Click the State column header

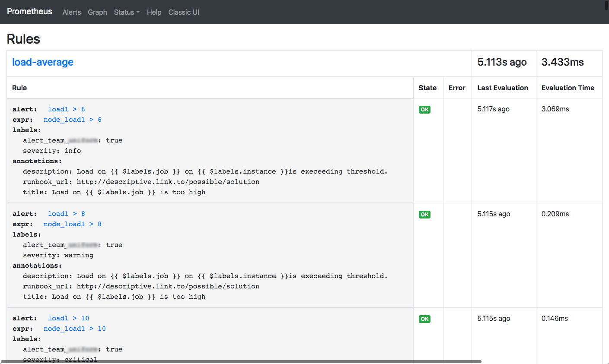[427, 88]
